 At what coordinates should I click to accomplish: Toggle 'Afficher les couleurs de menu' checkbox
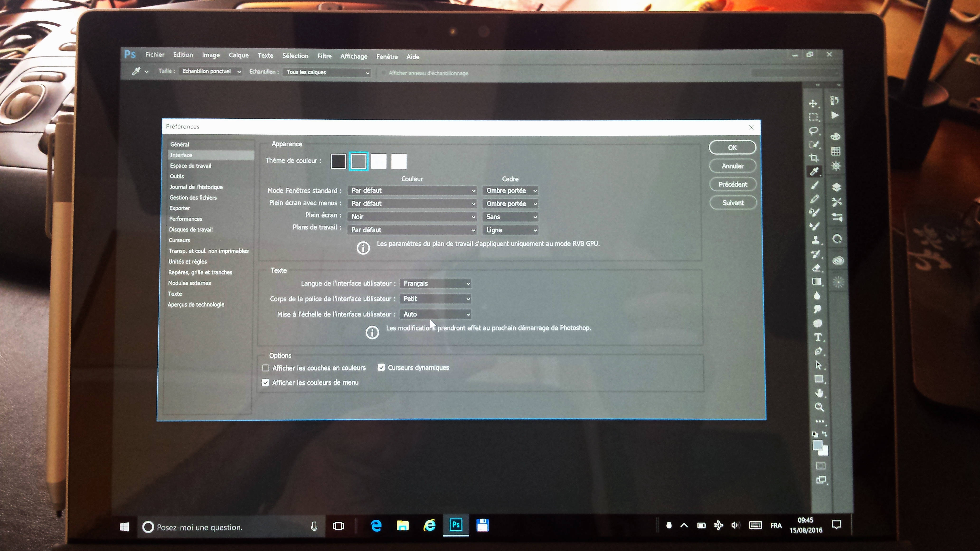(266, 383)
